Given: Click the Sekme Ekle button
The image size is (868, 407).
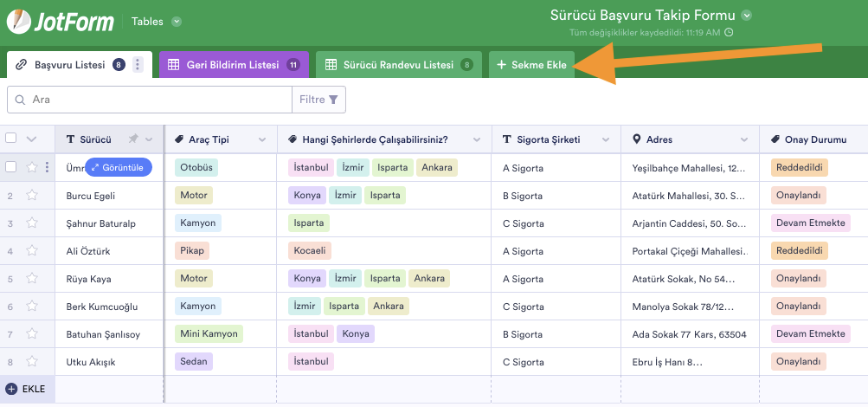Looking at the screenshot, I should [531, 65].
